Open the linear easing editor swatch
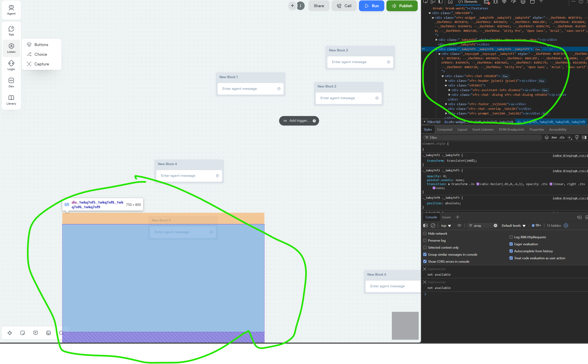Screen dimensions: 588x364 click(x=551, y=184)
